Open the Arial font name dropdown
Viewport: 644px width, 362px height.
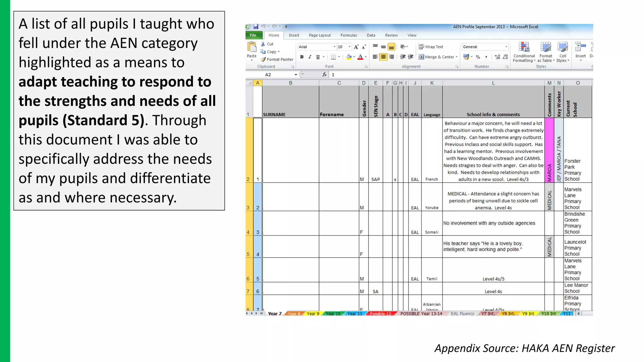click(x=334, y=47)
